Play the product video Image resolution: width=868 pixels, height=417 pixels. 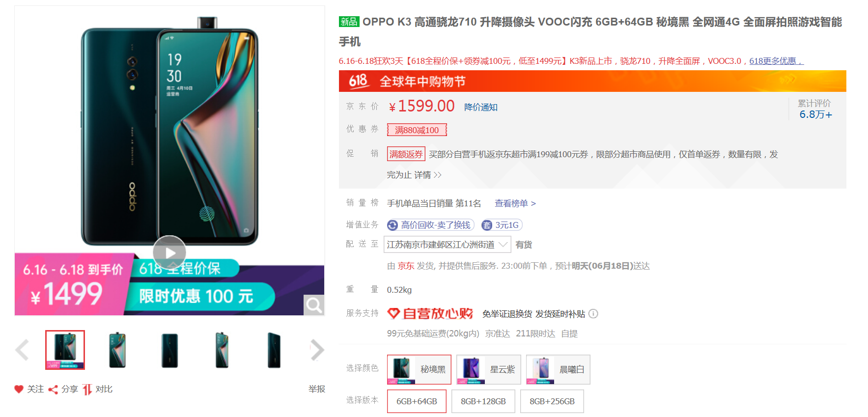[169, 252]
